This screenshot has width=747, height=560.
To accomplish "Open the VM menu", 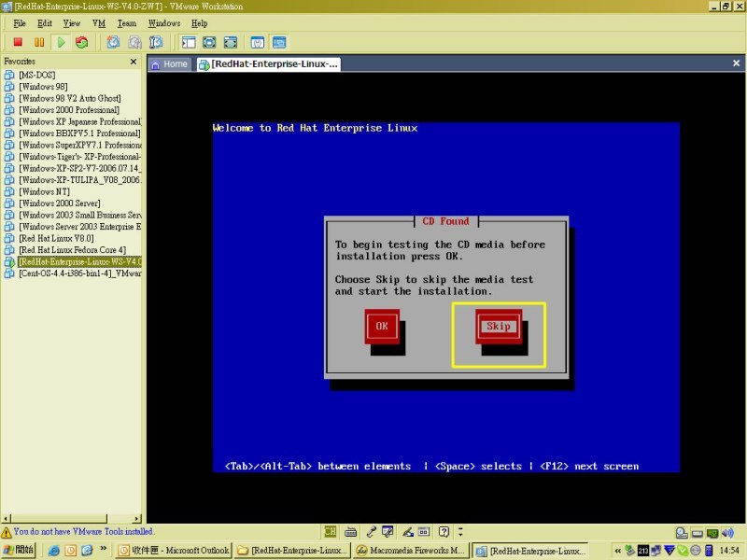I will coord(99,23).
